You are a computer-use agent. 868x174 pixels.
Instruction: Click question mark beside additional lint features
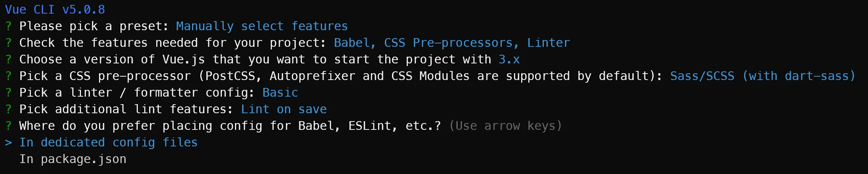[8, 109]
